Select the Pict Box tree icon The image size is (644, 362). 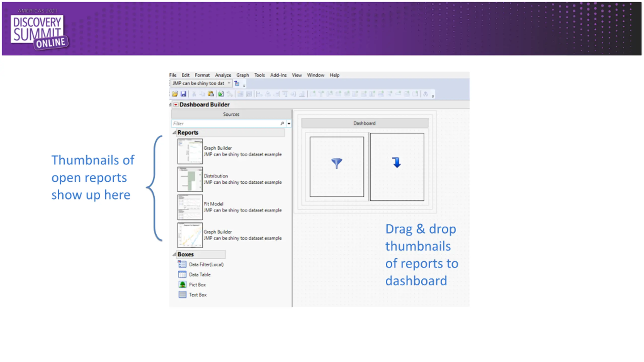click(x=182, y=285)
